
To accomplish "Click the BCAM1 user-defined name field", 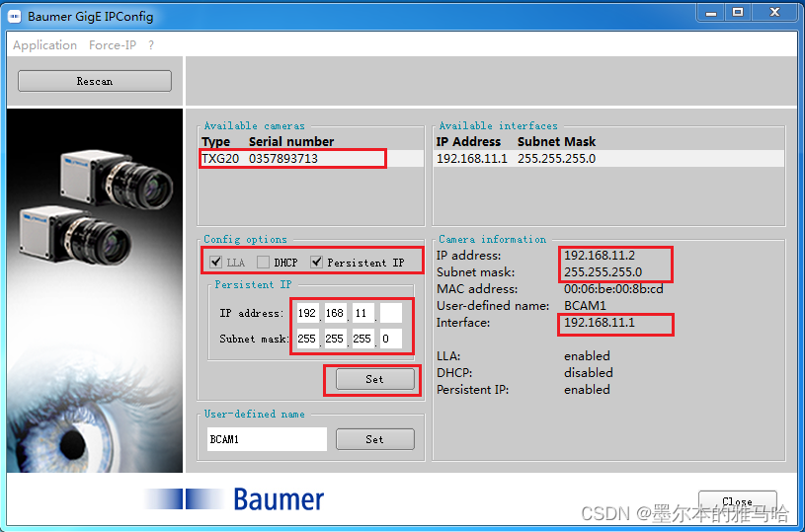I will click(x=267, y=439).
